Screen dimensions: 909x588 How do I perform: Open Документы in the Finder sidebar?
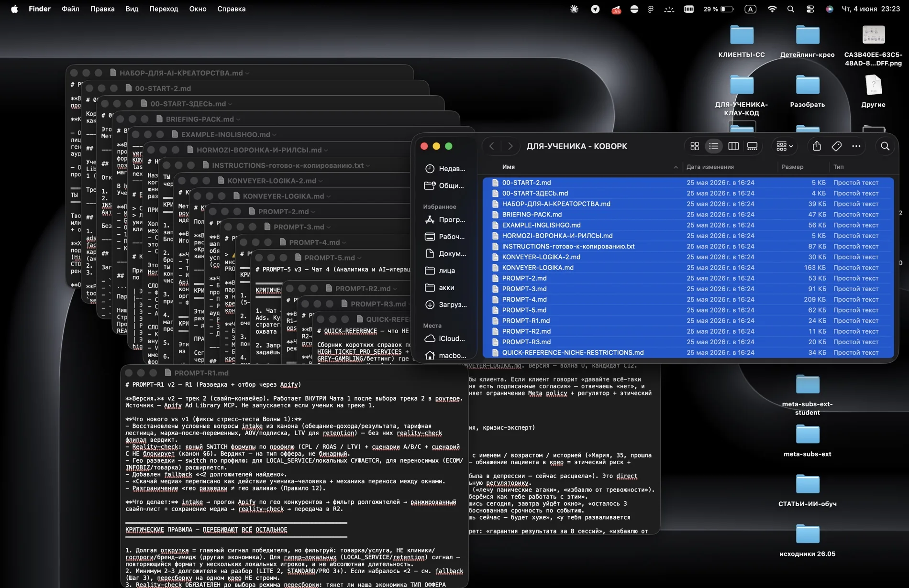(445, 254)
